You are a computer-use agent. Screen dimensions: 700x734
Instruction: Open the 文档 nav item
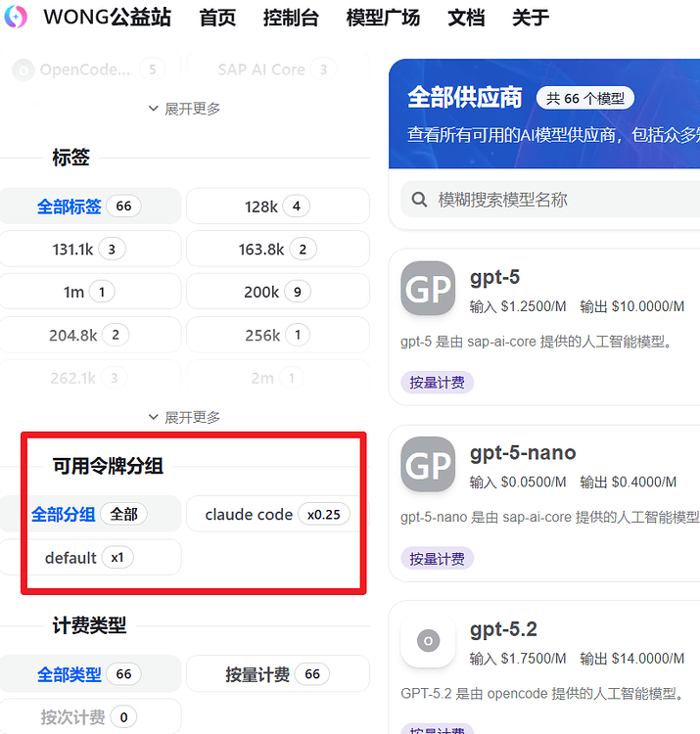pyautogui.click(x=466, y=18)
